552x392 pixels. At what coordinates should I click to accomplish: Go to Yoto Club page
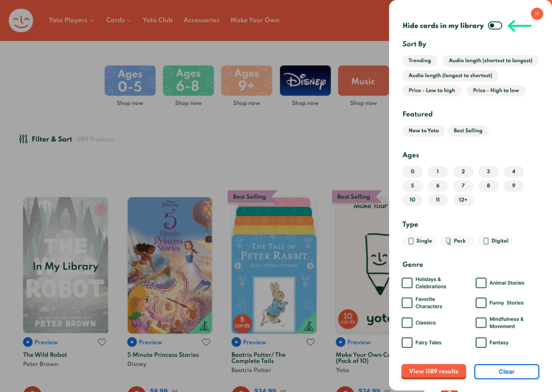[x=157, y=20]
